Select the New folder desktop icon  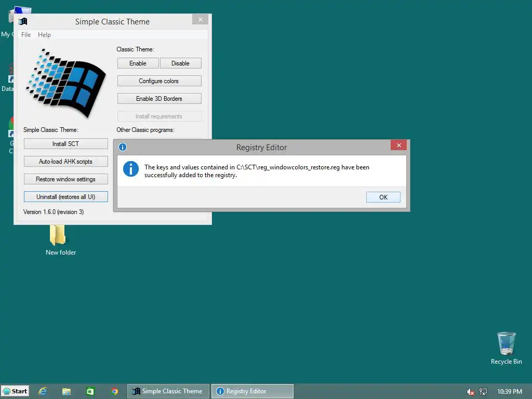coord(61,239)
